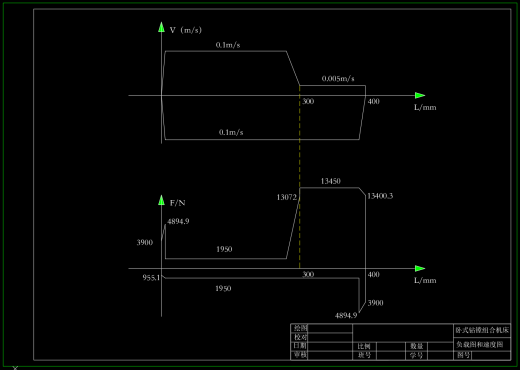The image size is (520, 370).
Task: Select the 'L/mm' label of the velocity chart axis
Action: [425, 107]
